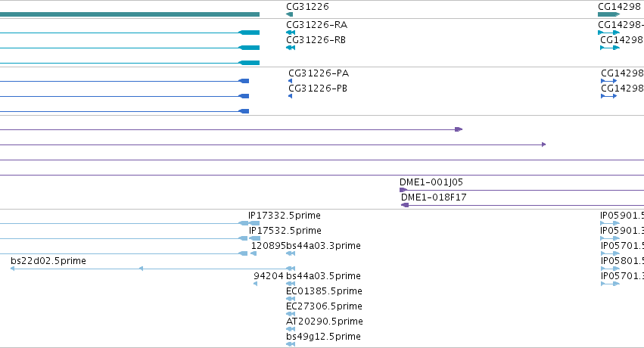Click the CG31226-PB protein label
Screen dimensions: 644x348
(318, 89)
